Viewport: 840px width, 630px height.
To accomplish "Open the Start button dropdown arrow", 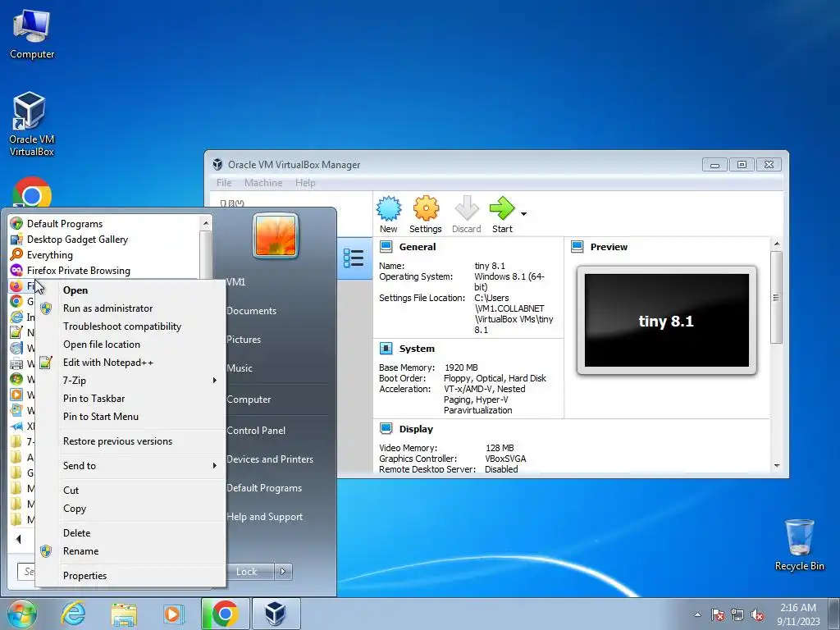I will click(x=524, y=214).
